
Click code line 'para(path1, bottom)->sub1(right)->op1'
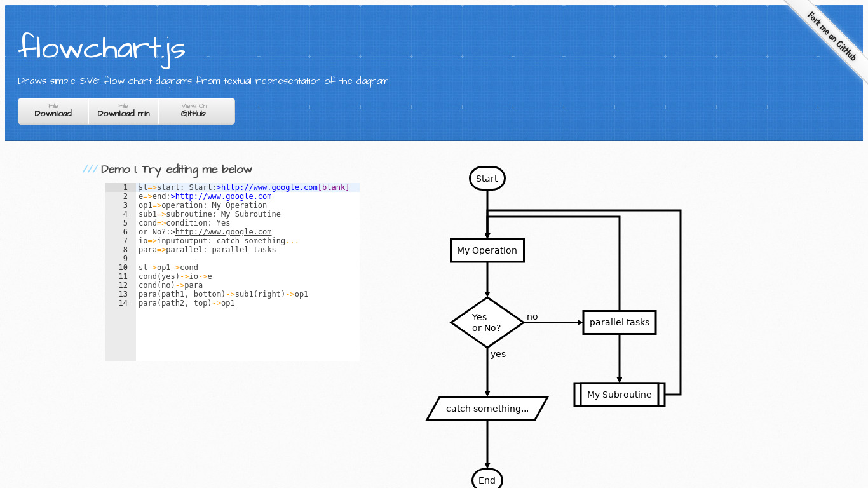pos(224,294)
